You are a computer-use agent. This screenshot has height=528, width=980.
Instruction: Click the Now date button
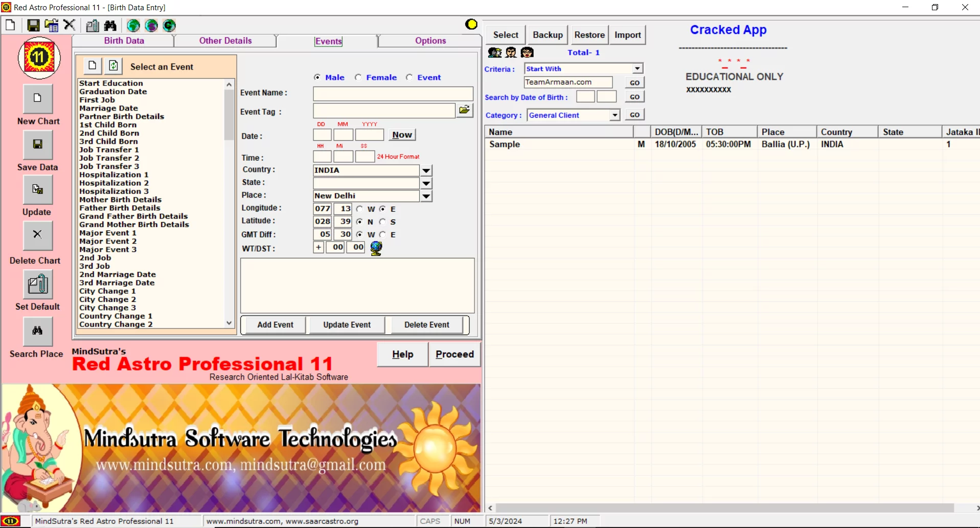(x=402, y=135)
